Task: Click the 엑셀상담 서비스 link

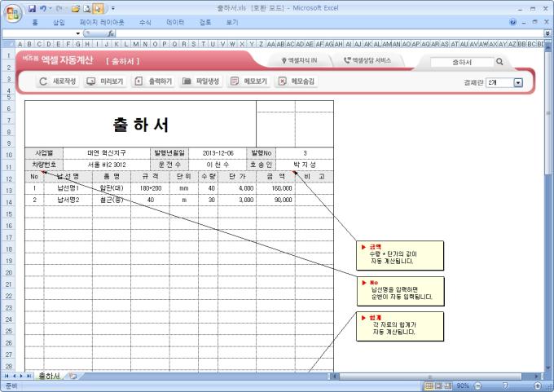Action: tap(367, 61)
